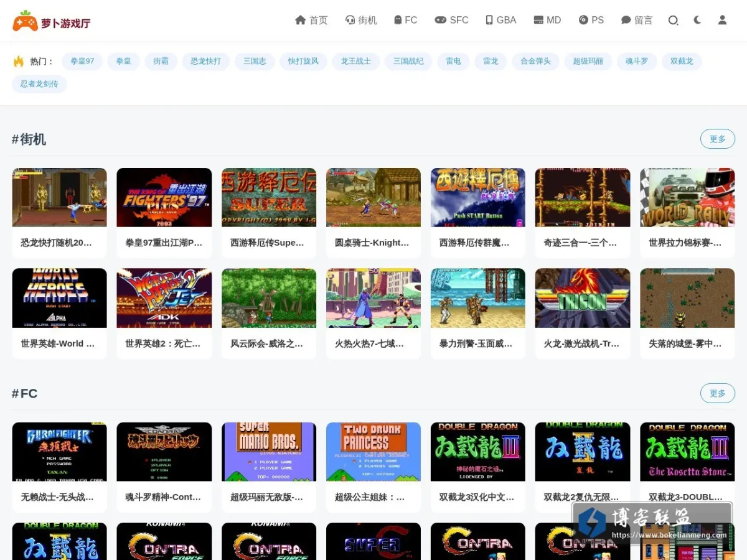
Task: Open 火热火热7 game thumbnail
Action: click(x=374, y=298)
